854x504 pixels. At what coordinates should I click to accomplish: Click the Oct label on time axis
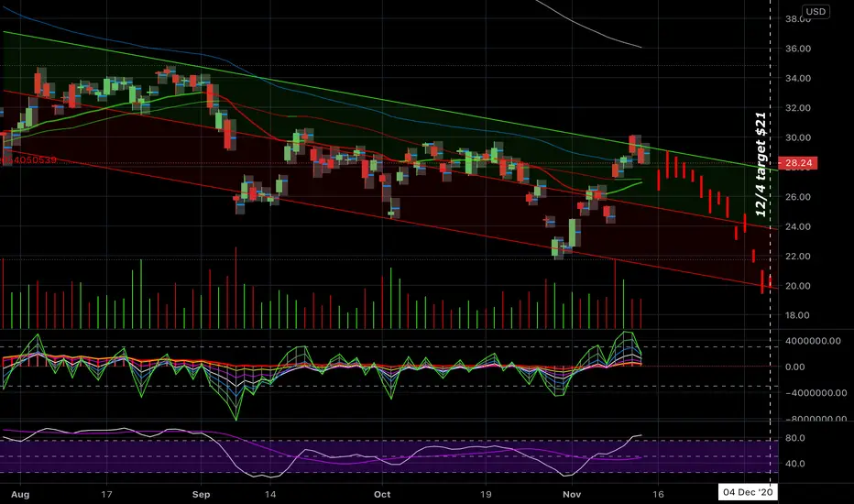pyautogui.click(x=382, y=494)
